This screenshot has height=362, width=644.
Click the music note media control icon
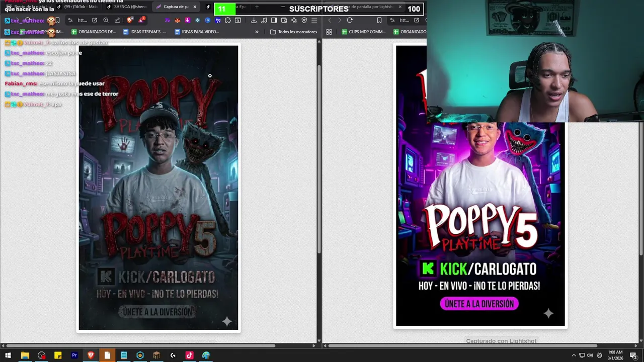[x=264, y=20]
